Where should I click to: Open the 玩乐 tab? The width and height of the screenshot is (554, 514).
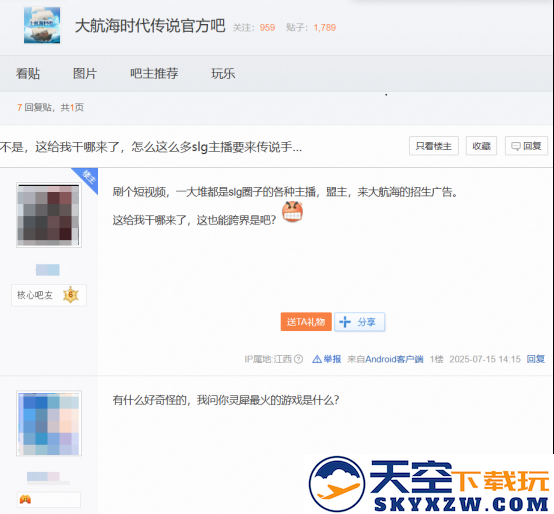pos(223,73)
